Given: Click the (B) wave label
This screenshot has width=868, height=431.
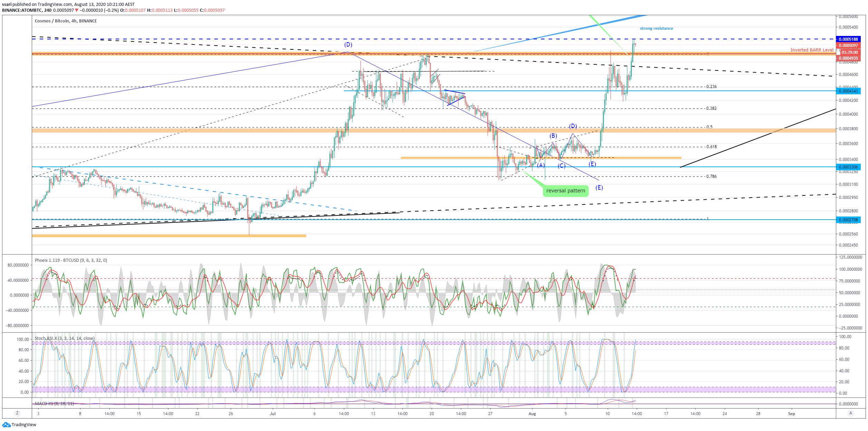Looking at the screenshot, I should pyautogui.click(x=553, y=136).
